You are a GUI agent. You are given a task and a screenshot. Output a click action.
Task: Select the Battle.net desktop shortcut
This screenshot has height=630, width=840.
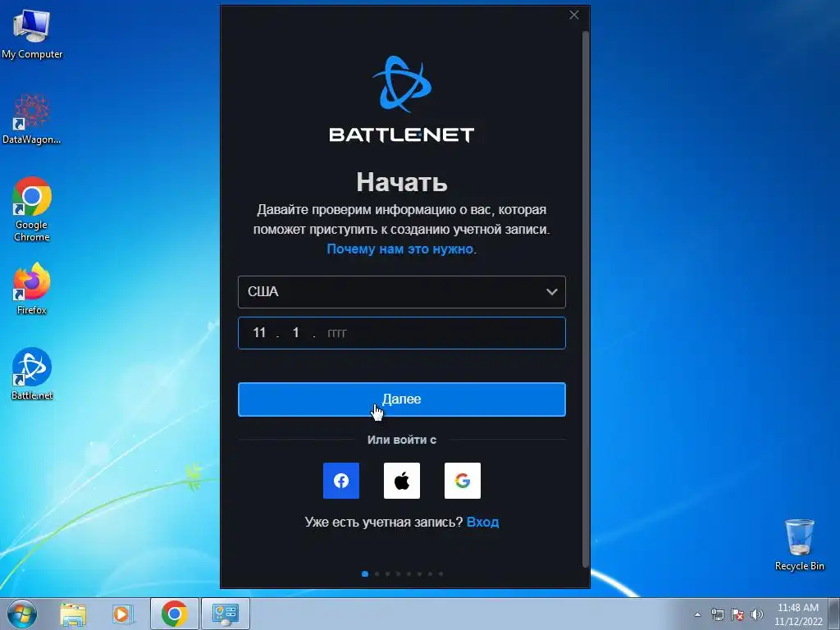click(32, 374)
